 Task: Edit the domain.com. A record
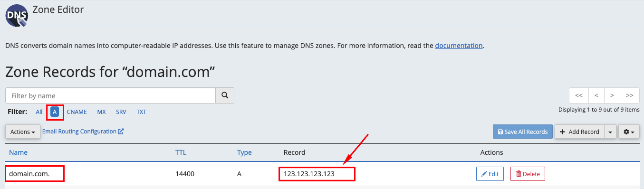click(490, 174)
